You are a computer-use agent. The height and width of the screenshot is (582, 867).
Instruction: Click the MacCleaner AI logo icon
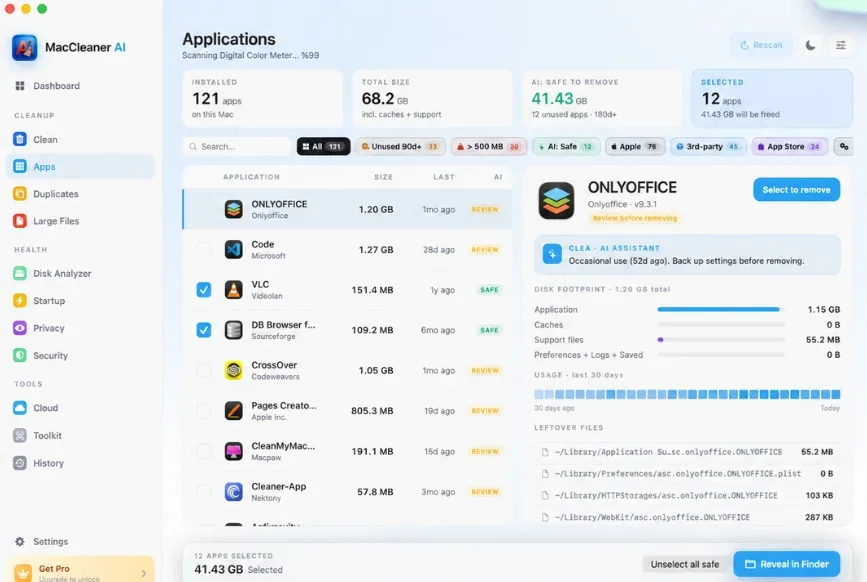[24, 48]
